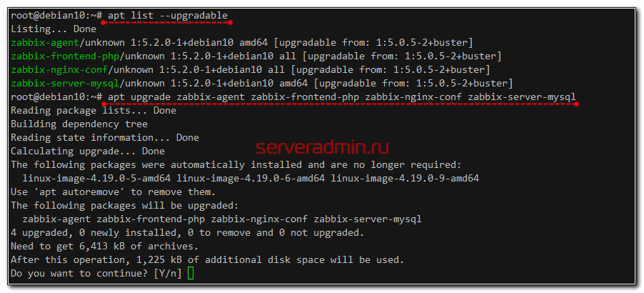This screenshot has height=293, width=644.
Task: Click the 'apt autoremove' hint line
Action: (113, 192)
